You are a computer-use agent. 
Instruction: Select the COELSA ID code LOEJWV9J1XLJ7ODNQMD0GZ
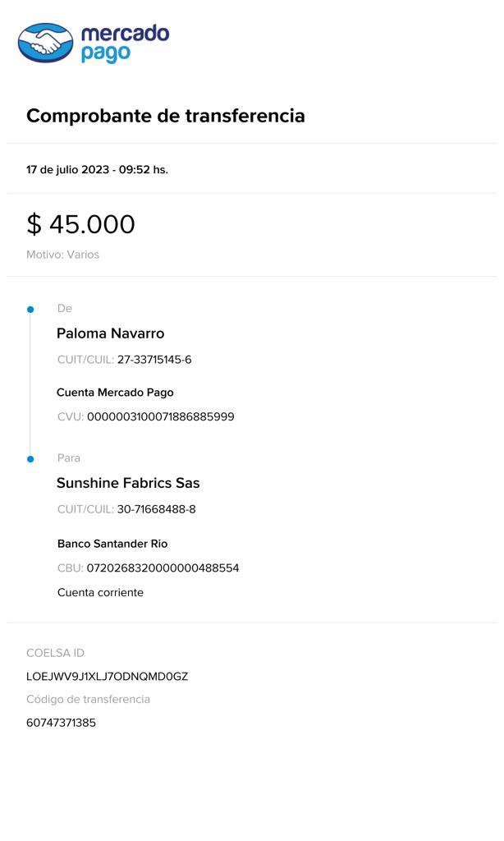click(x=107, y=677)
